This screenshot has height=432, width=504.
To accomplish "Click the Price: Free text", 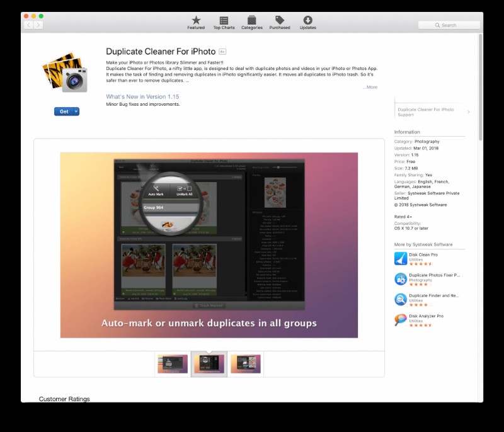I will (x=404, y=162).
